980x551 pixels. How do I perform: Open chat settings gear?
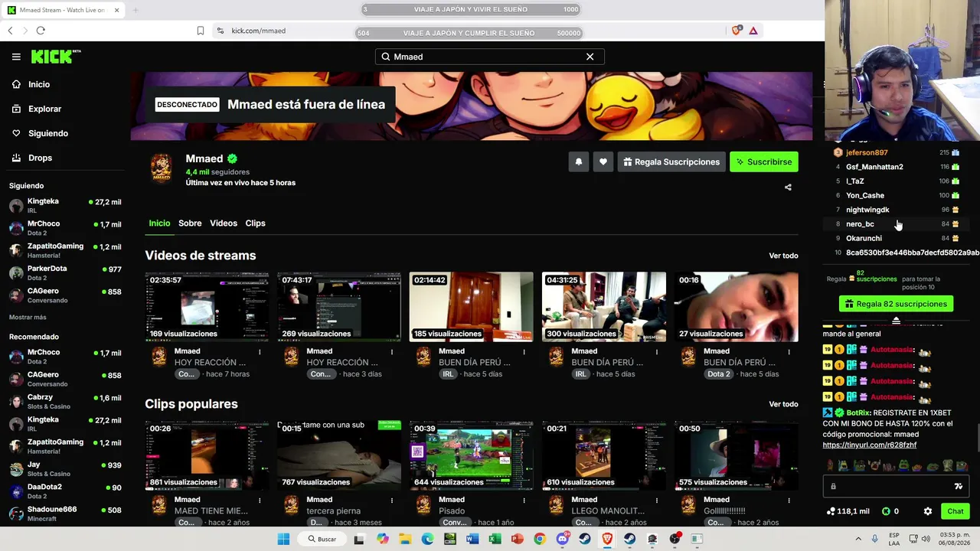[928, 511]
